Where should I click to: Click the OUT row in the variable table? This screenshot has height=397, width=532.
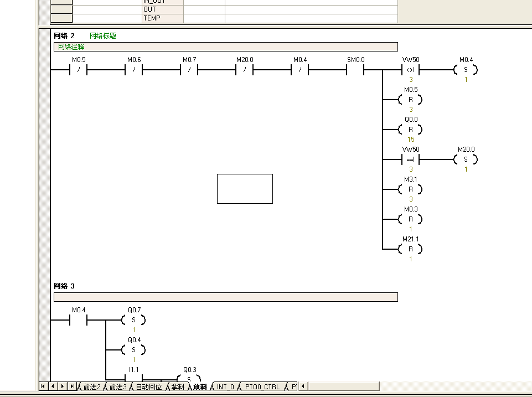224,9
